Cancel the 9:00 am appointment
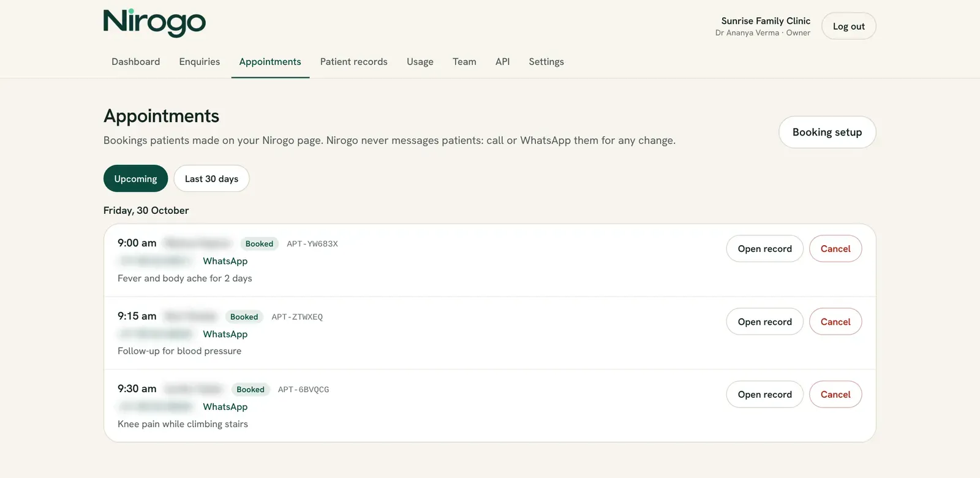980x478 pixels. point(835,249)
